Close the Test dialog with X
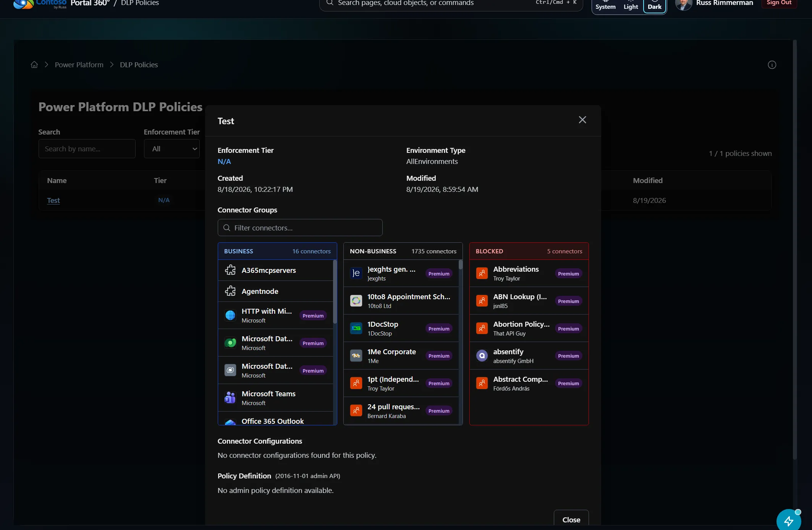812x530 pixels. point(582,120)
